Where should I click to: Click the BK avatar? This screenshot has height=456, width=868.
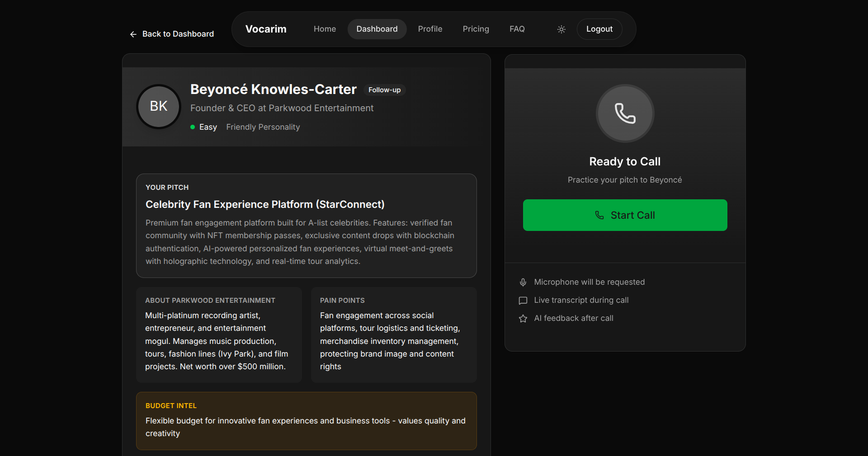coord(159,107)
